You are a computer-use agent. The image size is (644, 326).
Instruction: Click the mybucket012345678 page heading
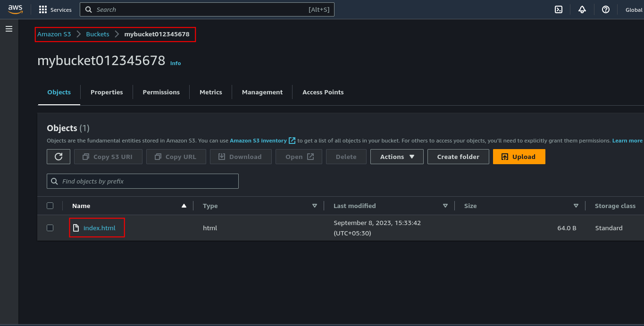pos(101,60)
